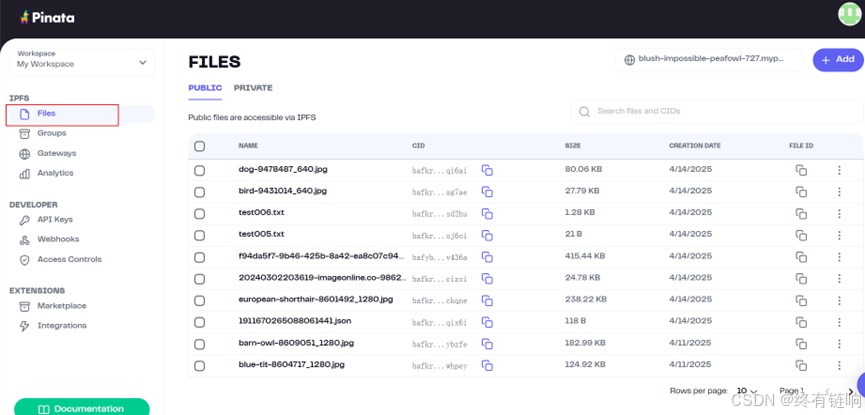The height and width of the screenshot is (415, 865).
Task: Copy CID of barn-owl-8609051_1280.jpg
Action: point(487,343)
